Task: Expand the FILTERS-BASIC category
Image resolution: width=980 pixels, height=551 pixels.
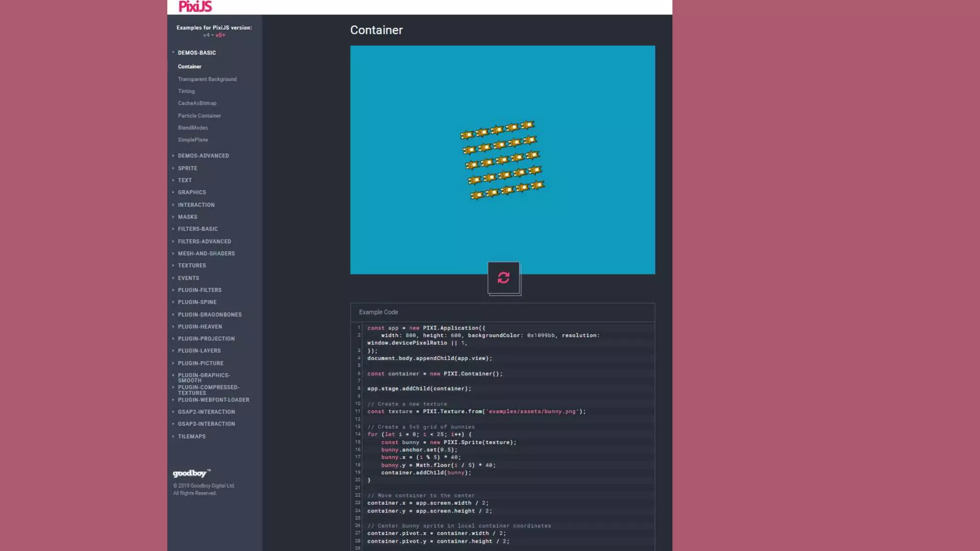Action: tap(197, 229)
